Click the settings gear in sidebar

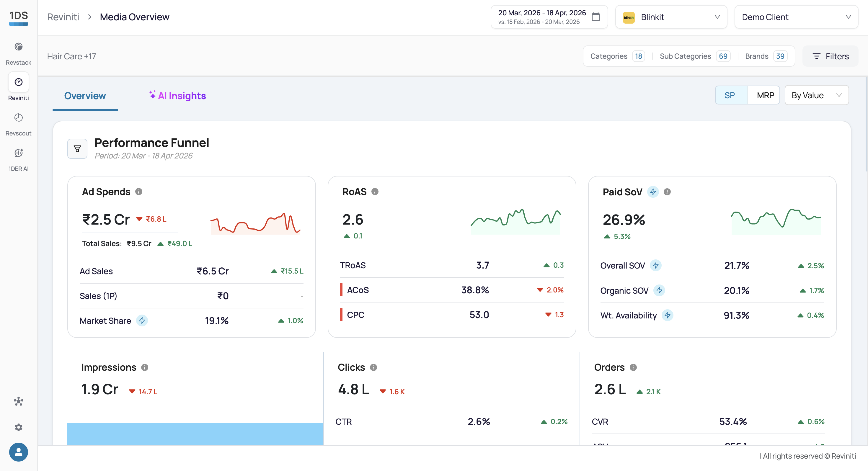(x=19, y=427)
